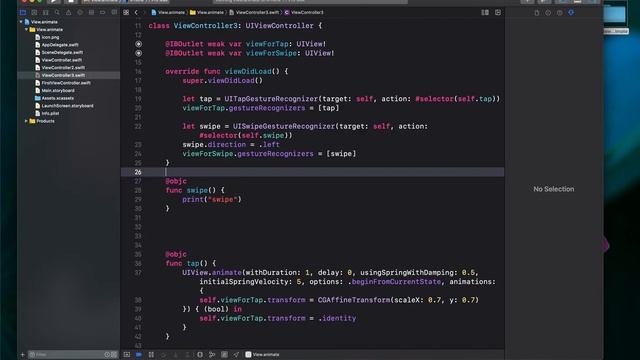Pause program execution
Screen dimensions: 640x360
tap(151, 354)
